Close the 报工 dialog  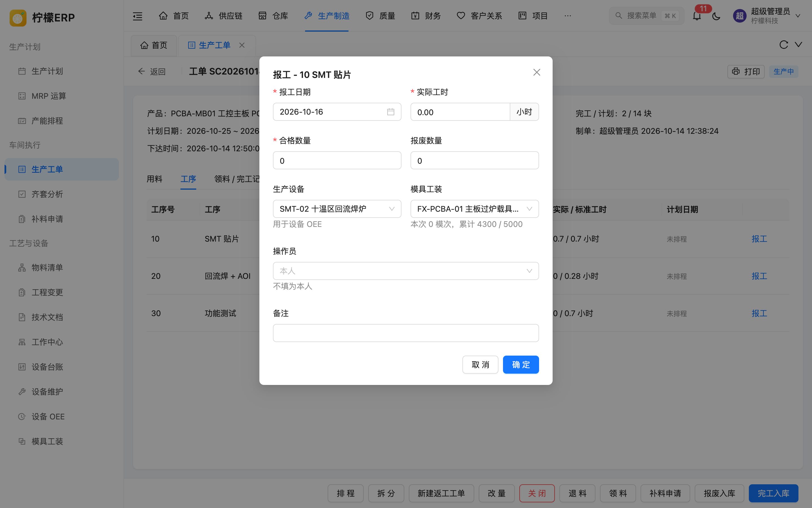[537, 72]
